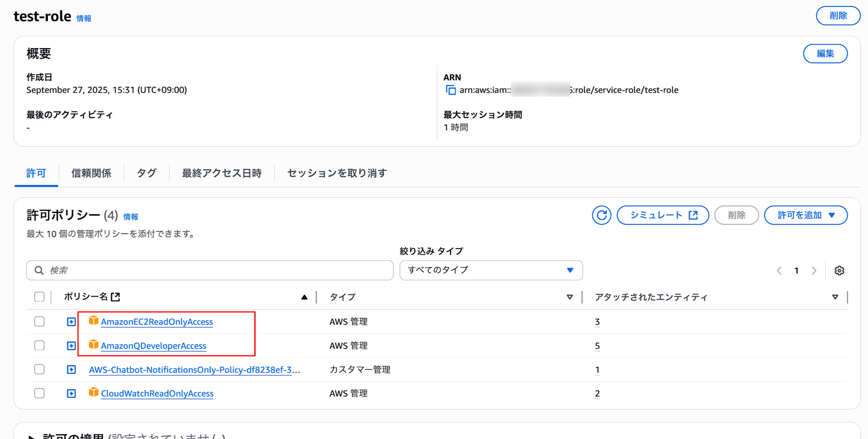Open the 許可を追加 dropdown menu
868x439 pixels.
pyautogui.click(x=806, y=215)
